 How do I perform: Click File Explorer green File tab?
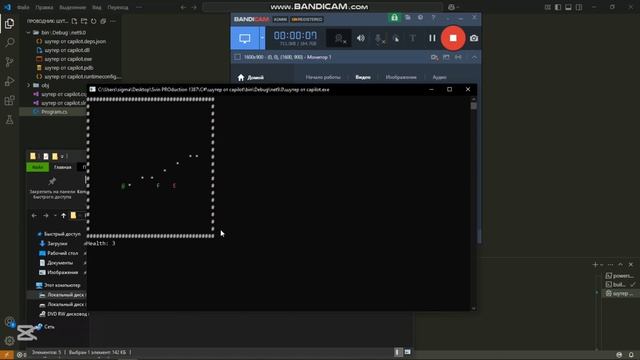38,167
